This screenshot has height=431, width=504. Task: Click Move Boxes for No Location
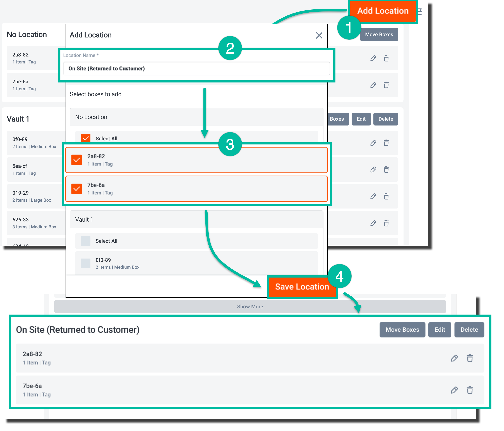[379, 35]
